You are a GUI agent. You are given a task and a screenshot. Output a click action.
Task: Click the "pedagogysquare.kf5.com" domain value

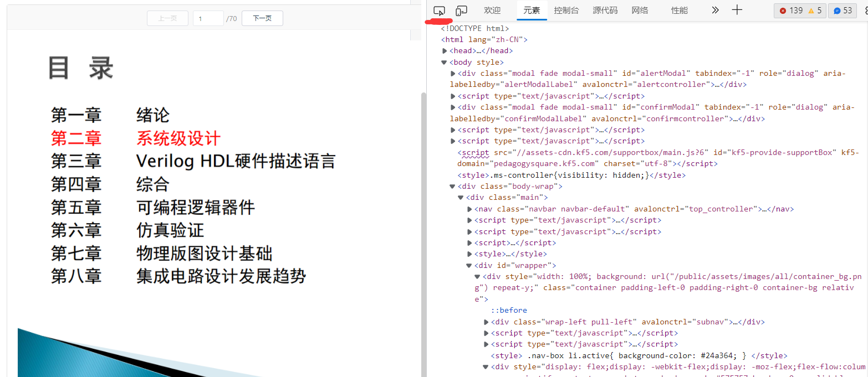(x=544, y=164)
